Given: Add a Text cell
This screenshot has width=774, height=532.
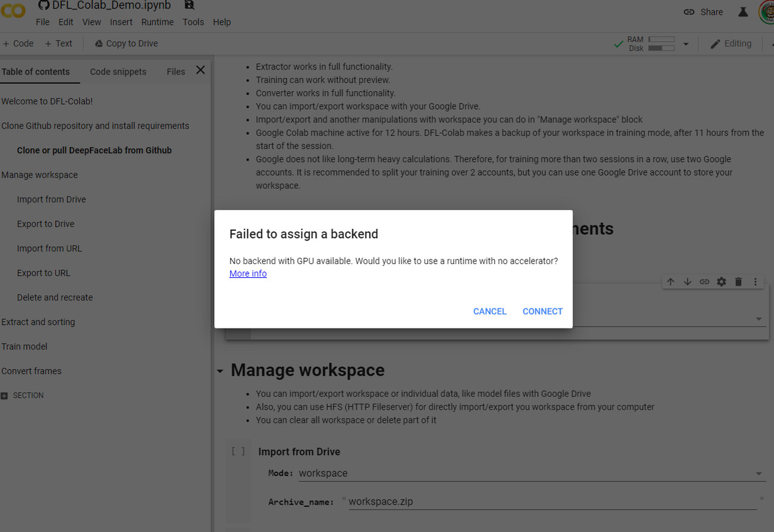Looking at the screenshot, I should [59, 43].
